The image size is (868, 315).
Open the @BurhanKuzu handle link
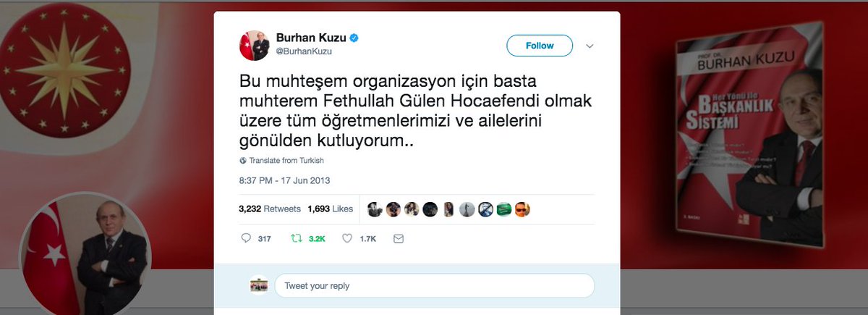(299, 51)
